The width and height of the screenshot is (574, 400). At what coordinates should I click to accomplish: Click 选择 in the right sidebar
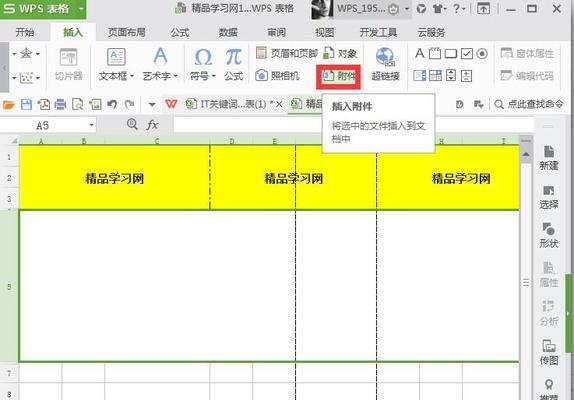[x=548, y=197]
